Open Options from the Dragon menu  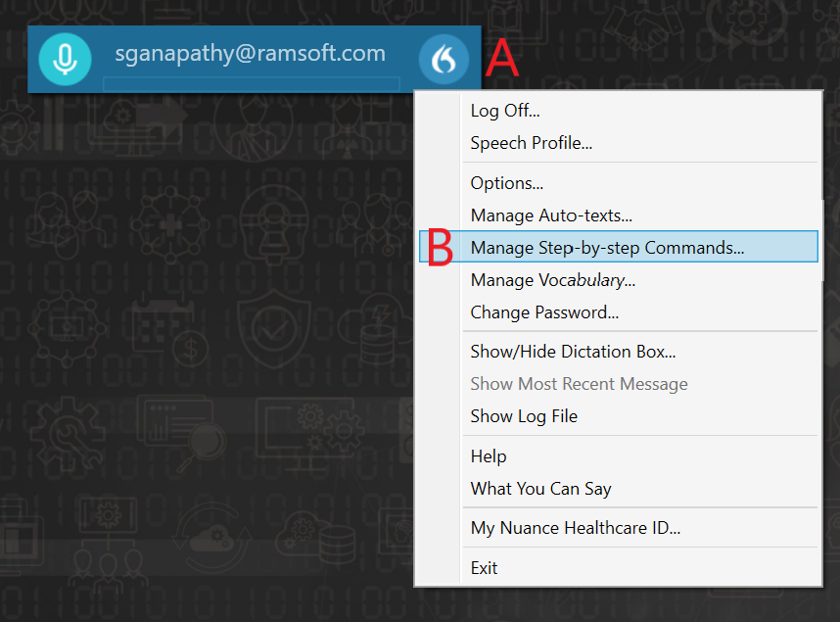[506, 183]
